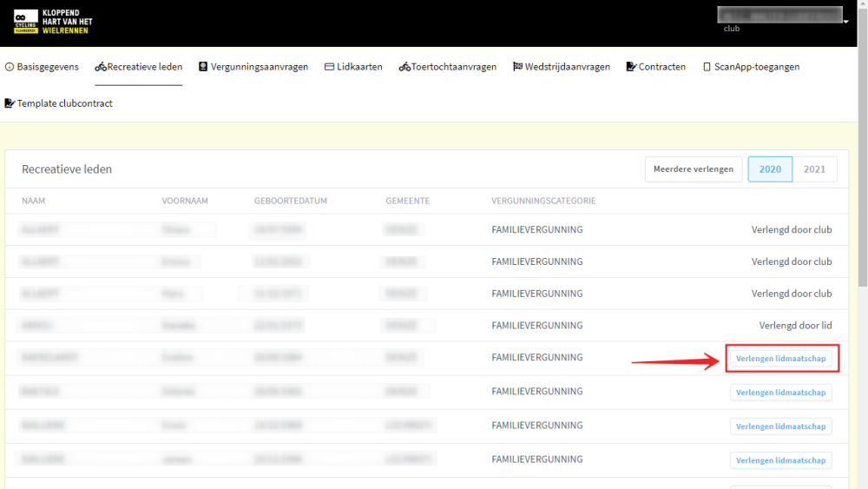Open the Recreatieve leden tab

(x=138, y=67)
